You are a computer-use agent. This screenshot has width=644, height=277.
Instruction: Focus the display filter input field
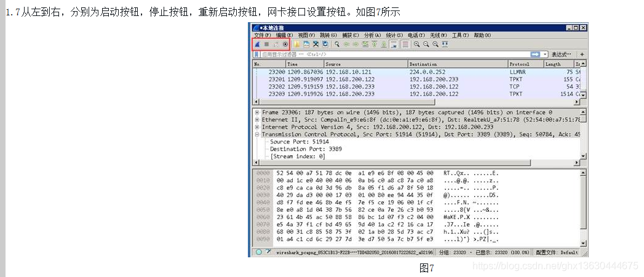pyautogui.click(x=394, y=54)
